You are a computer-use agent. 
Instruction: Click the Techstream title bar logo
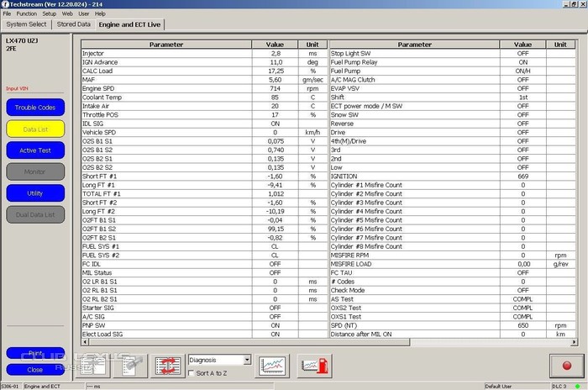(x=5, y=4)
